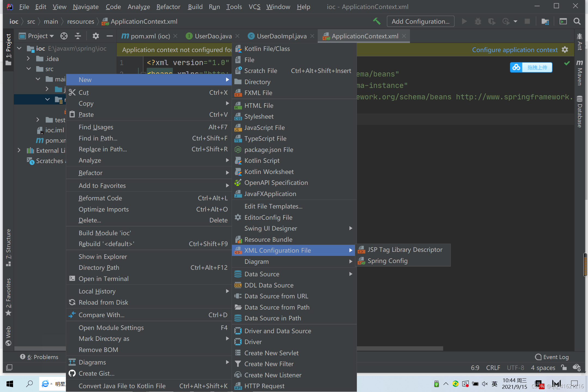Click Collapse All icon in Project panel
The height and width of the screenshot is (392, 588).
click(78, 36)
